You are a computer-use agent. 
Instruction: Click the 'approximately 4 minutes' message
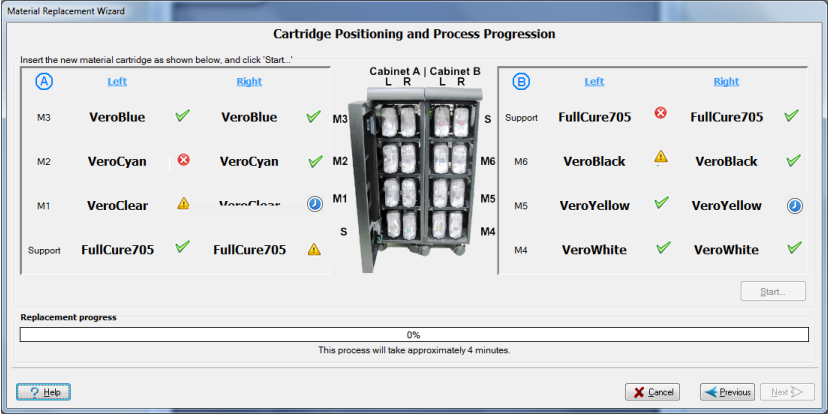[x=414, y=350]
